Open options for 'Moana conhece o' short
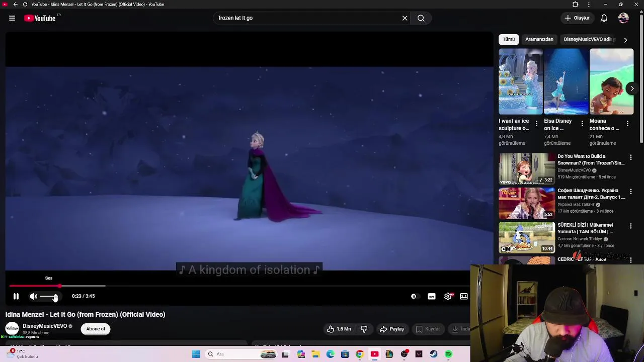 click(x=627, y=123)
